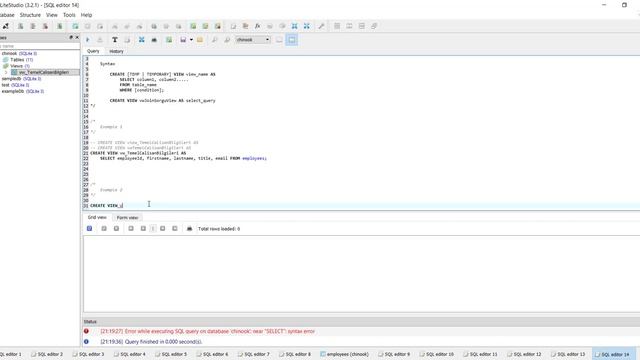Select the exampleDb database
This screenshot has width=640, height=360.
22,91
